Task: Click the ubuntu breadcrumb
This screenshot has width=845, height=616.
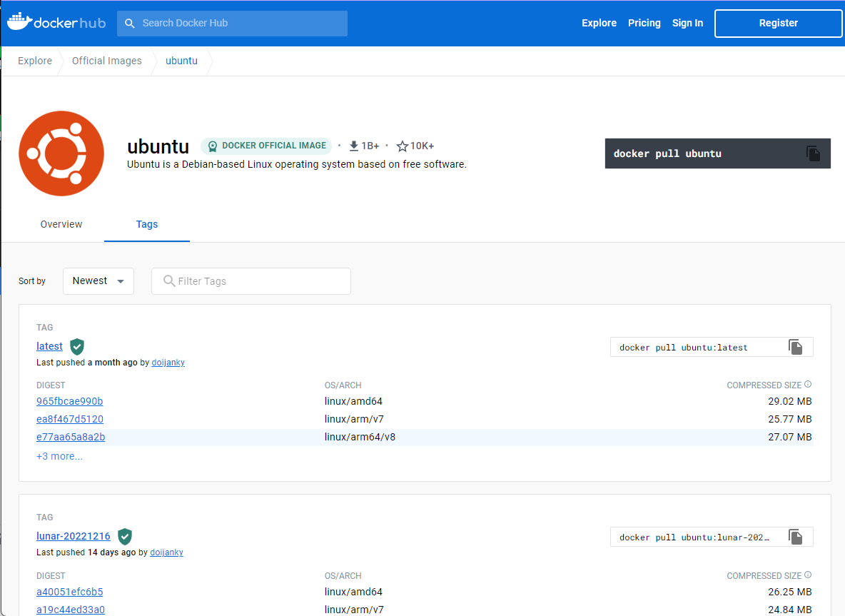Action: (x=181, y=61)
